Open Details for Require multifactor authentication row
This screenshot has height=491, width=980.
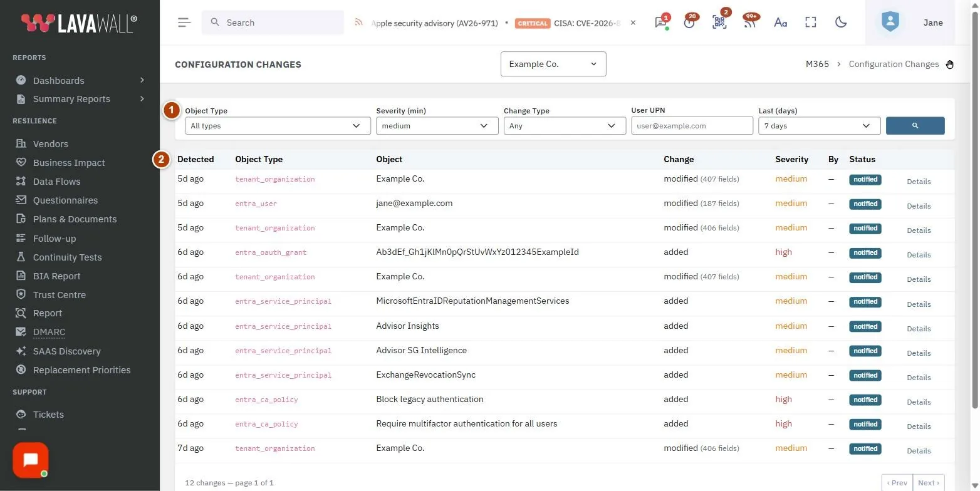(919, 426)
